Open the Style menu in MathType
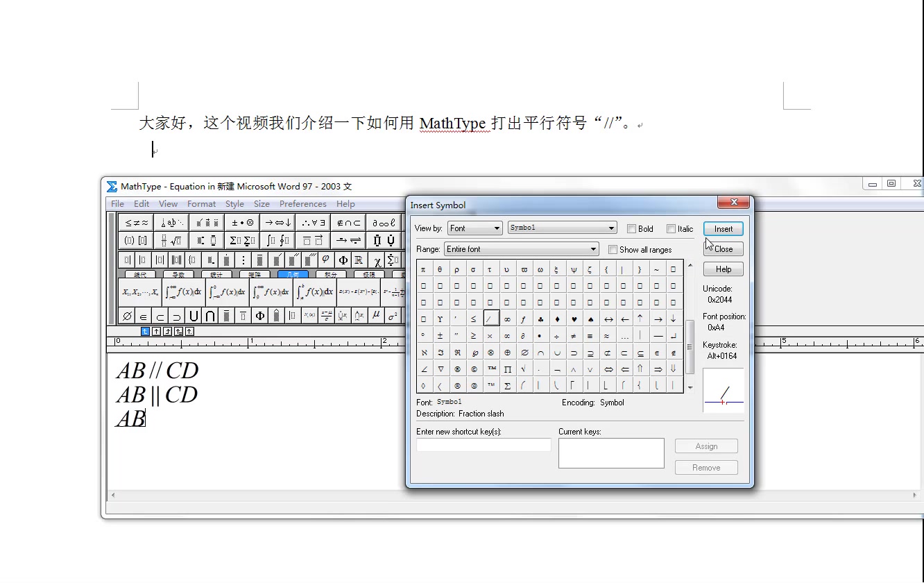This screenshot has height=583, width=924. click(x=234, y=203)
